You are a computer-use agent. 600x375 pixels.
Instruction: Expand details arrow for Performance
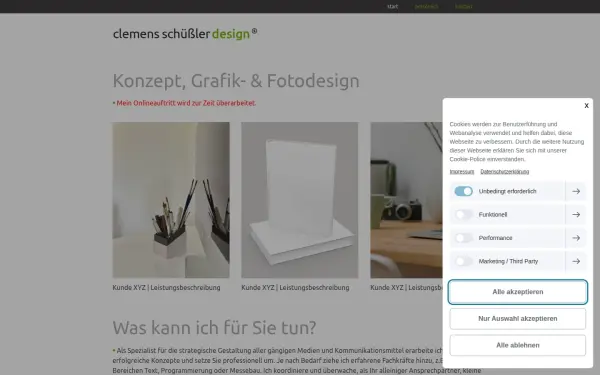click(x=576, y=238)
